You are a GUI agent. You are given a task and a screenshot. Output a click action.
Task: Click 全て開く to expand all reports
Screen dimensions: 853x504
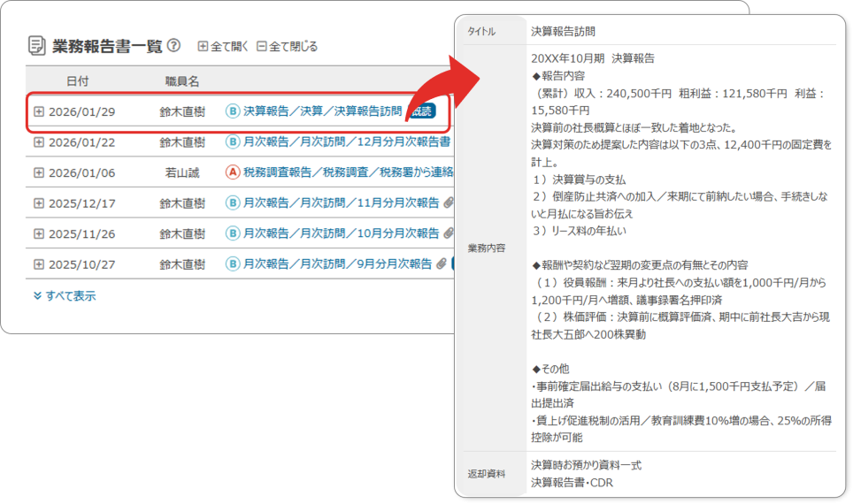pos(221,46)
